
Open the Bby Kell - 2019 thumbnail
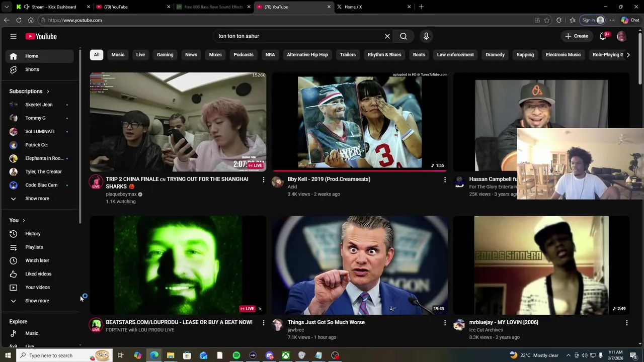tap(360, 122)
